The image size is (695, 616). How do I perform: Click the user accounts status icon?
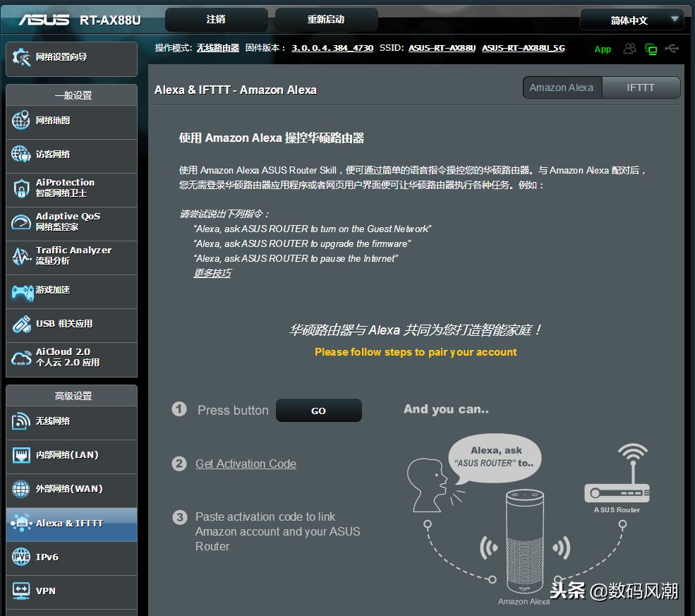pyautogui.click(x=629, y=48)
